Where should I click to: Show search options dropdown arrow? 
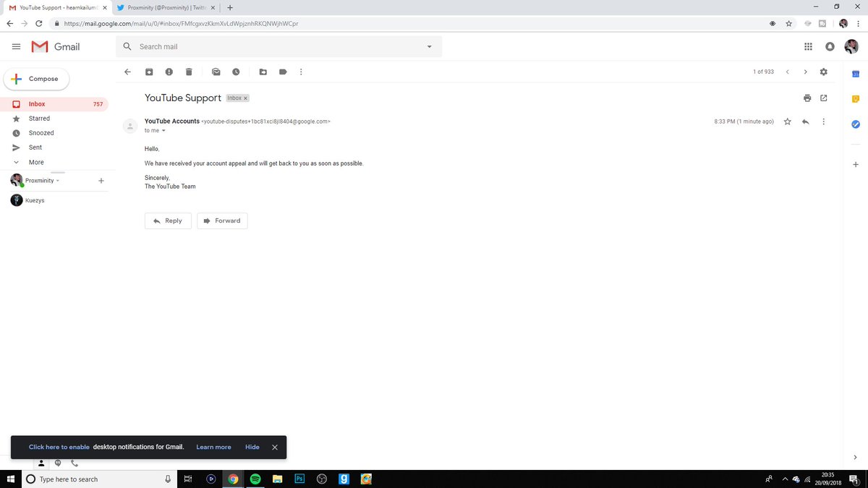coord(429,47)
